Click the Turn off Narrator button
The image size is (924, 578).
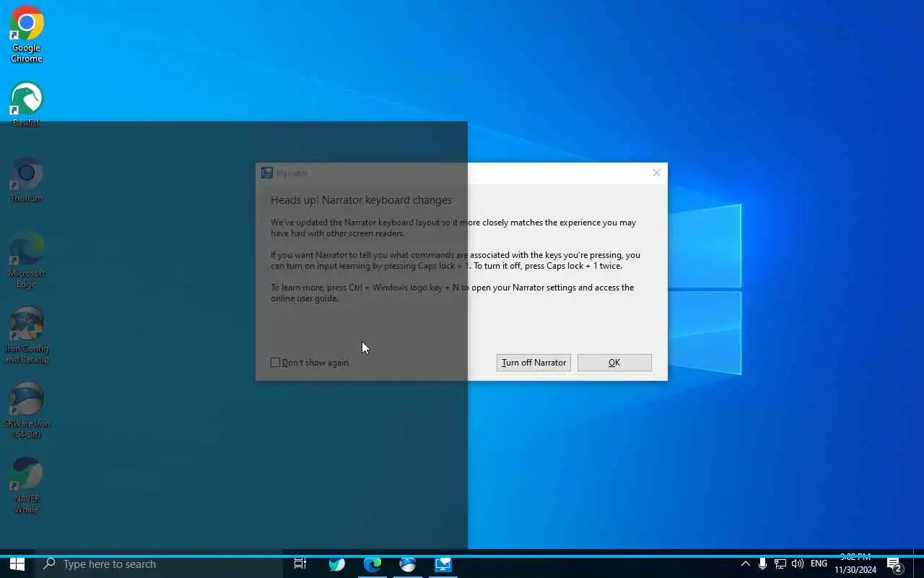click(533, 363)
